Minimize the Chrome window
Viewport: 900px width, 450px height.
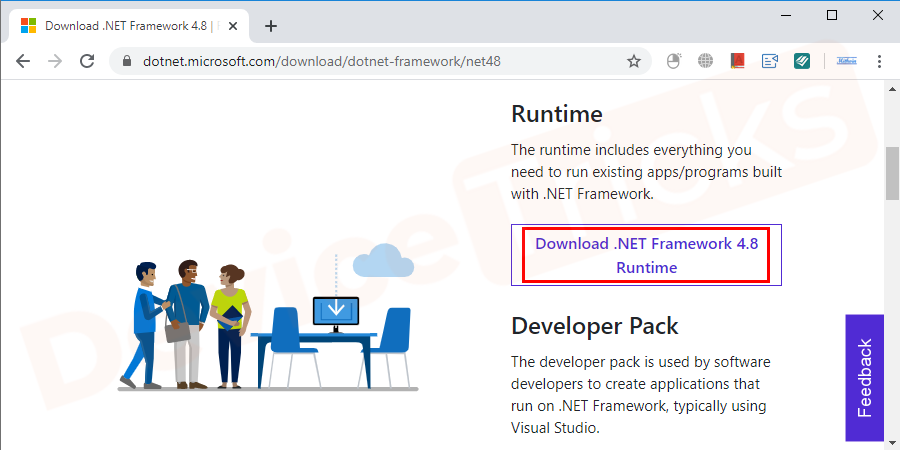(786, 15)
